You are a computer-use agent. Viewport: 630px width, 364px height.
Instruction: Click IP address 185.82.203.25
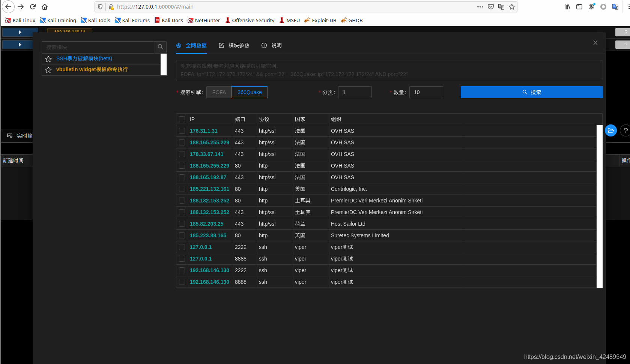point(207,224)
